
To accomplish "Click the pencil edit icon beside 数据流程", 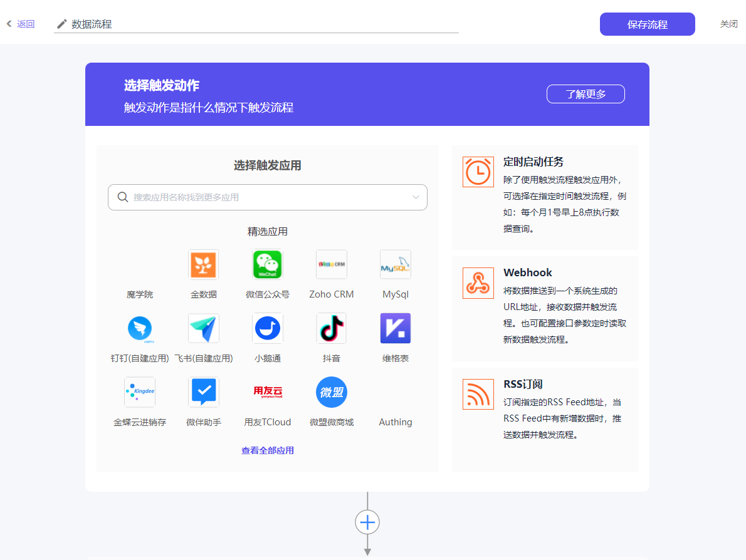I will click(62, 24).
